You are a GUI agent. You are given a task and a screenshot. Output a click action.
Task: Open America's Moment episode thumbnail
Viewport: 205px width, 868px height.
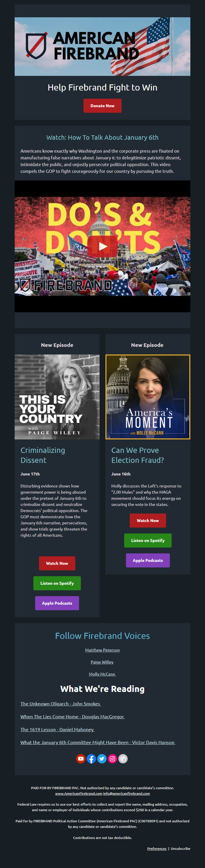point(148,397)
